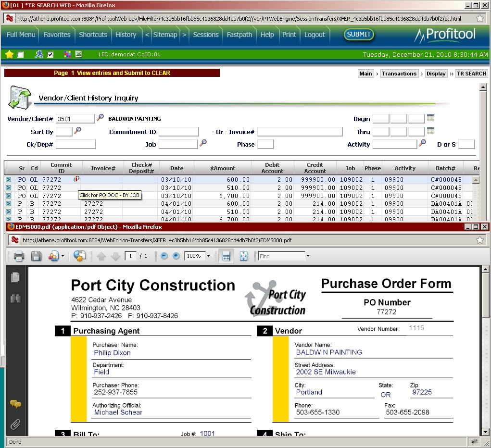Image resolution: width=491 pixels, height=448 pixels.
Task: Click the PDF previous page up arrow
Action: point(101,256)
